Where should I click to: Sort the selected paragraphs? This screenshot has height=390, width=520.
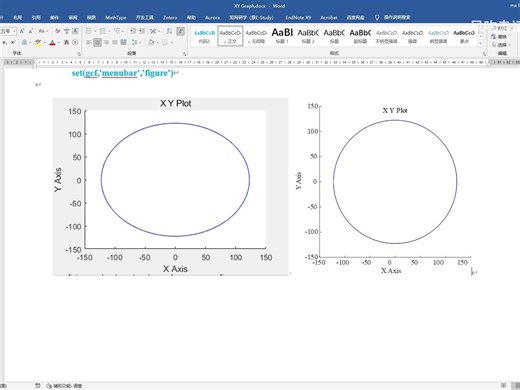tap(169, 31)
